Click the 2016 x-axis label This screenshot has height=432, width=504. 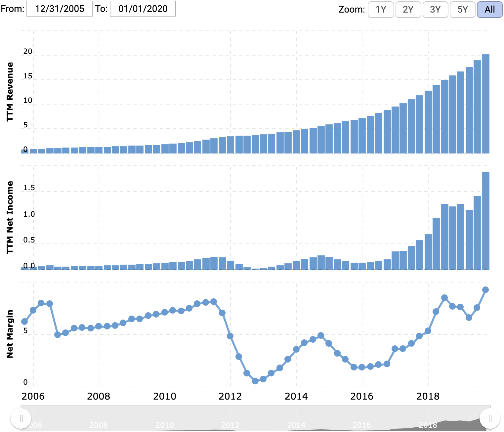362,396
